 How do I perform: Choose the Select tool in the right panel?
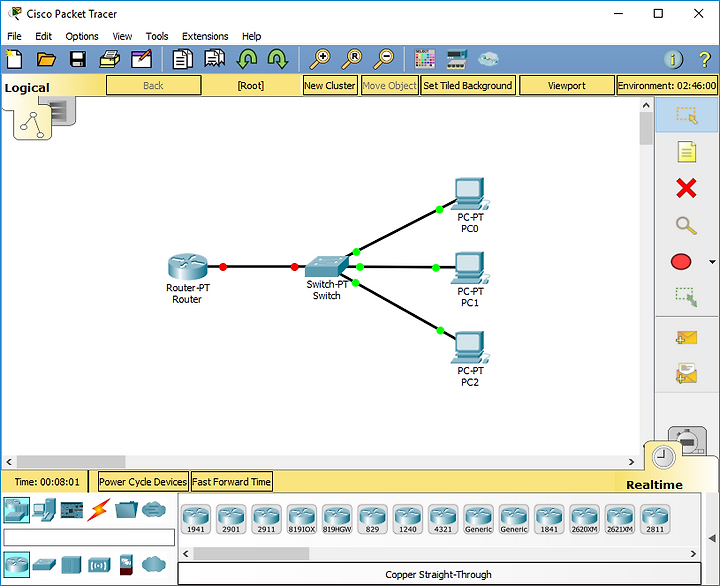[x=687, y=115]
